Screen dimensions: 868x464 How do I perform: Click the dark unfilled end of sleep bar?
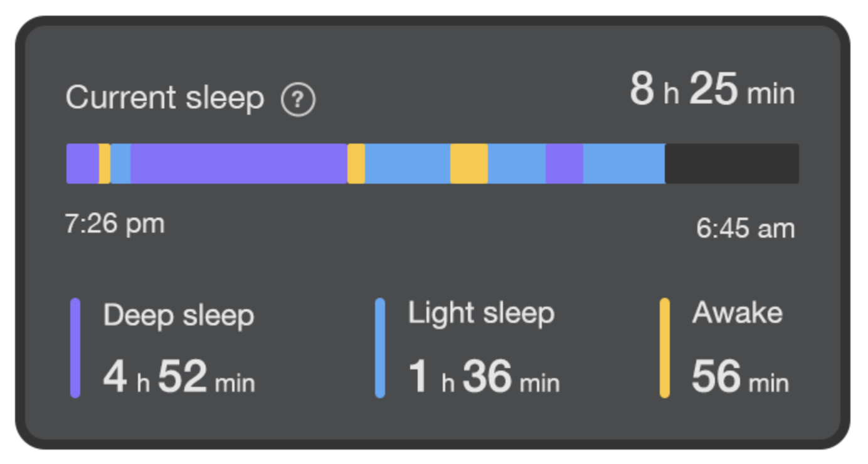point(732,164)
